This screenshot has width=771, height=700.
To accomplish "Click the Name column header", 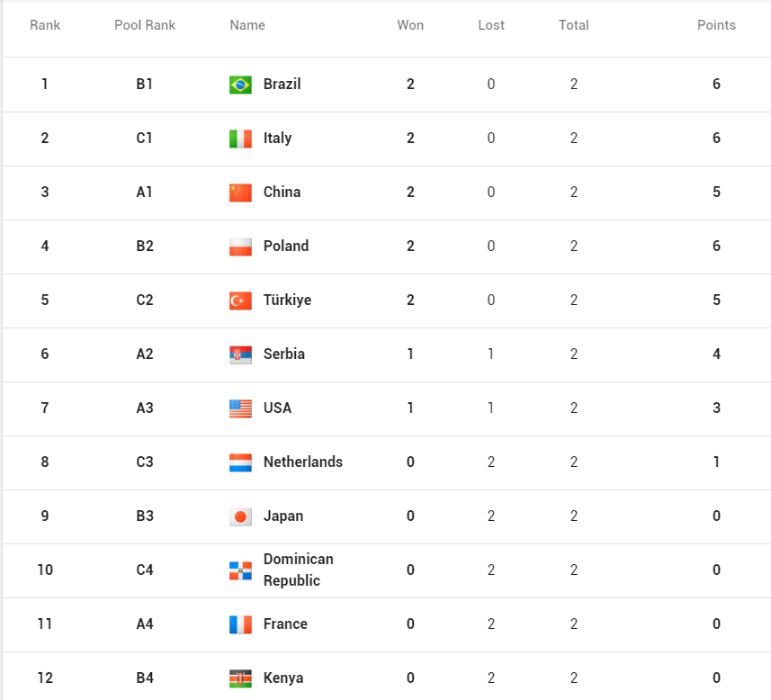I will pos(247,25).
